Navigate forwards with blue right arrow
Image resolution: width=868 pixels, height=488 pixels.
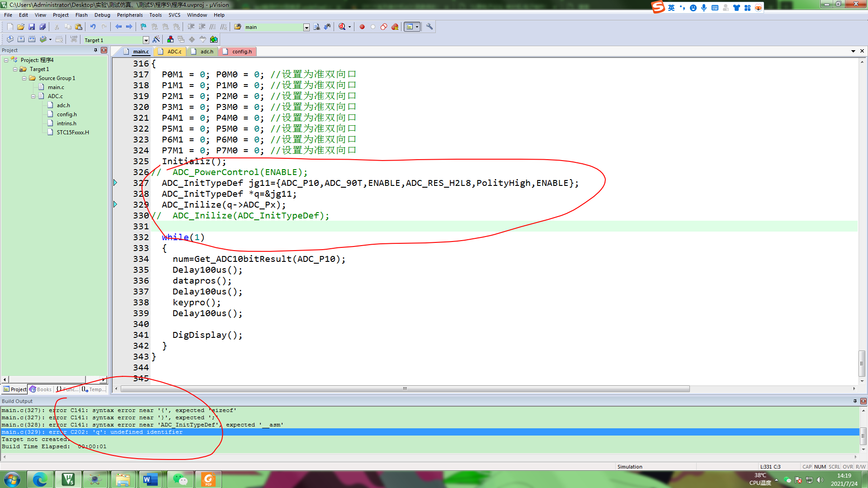coord(129,27)
